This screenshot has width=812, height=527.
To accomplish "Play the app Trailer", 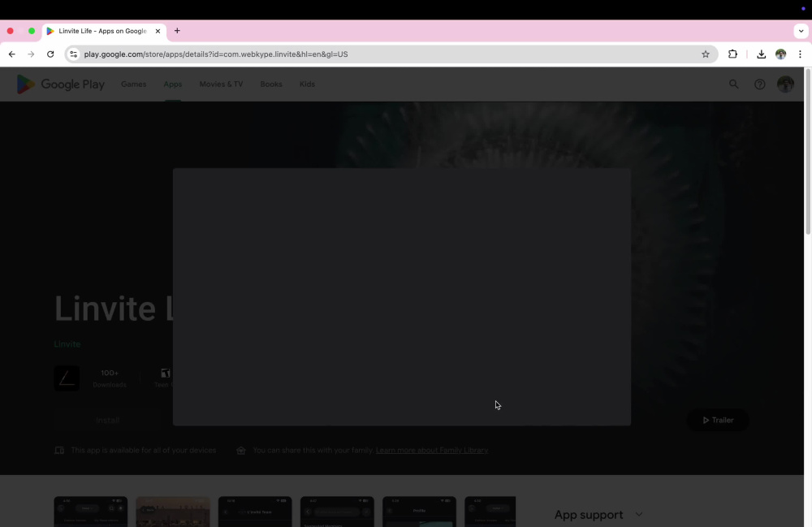I will coord(718,420).
